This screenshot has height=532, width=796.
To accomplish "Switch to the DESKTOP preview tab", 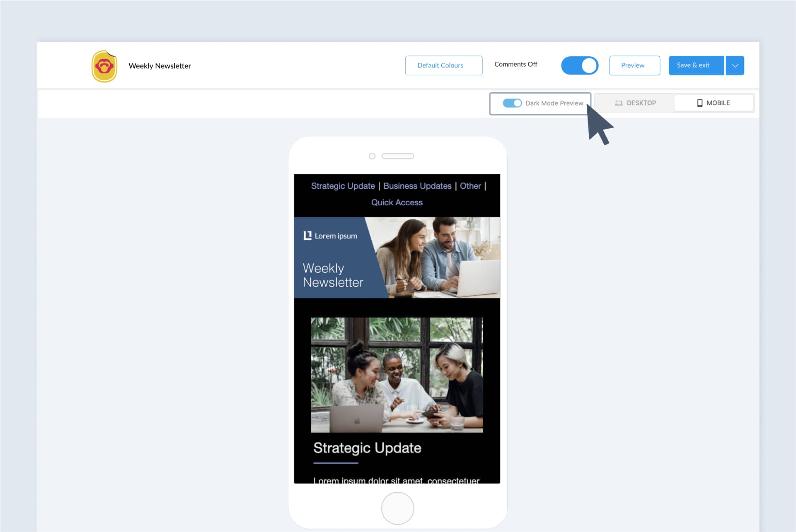I will [641, 103].
